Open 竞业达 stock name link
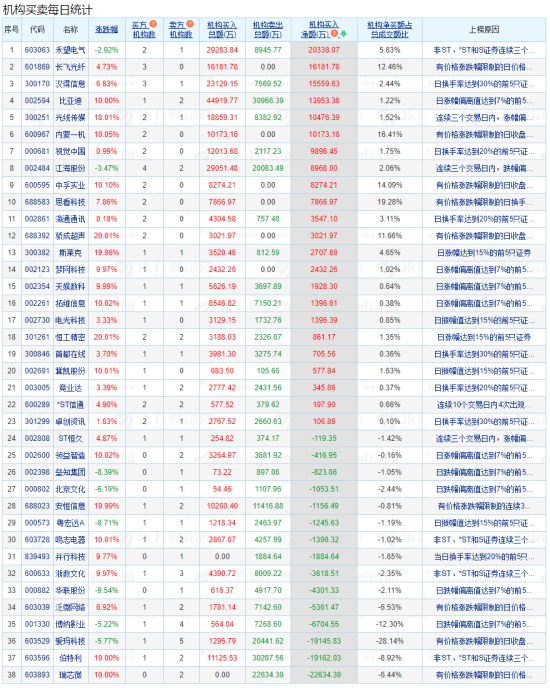The height and width of the screenshot is (688, 550). 70,388
